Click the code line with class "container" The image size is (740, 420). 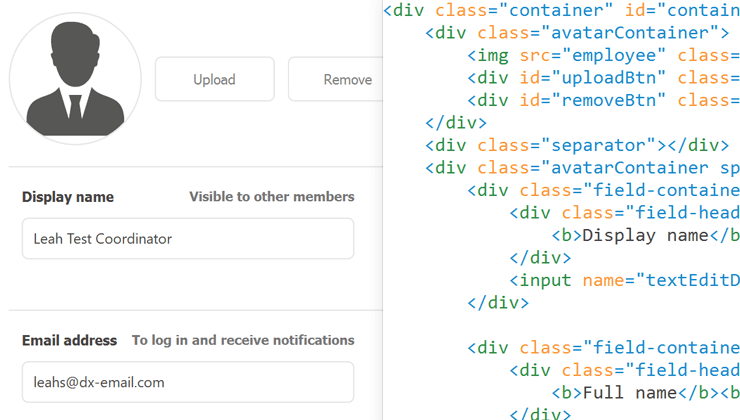point(560,11)
